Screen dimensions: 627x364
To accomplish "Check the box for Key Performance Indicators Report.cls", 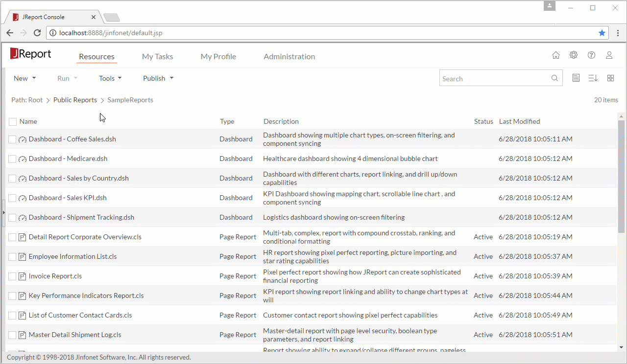I will tap(12, 296).
